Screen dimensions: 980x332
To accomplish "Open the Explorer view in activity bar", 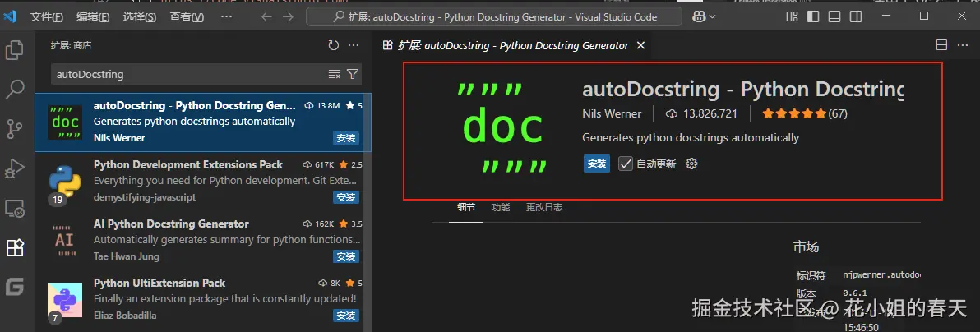I will (14, 50).
